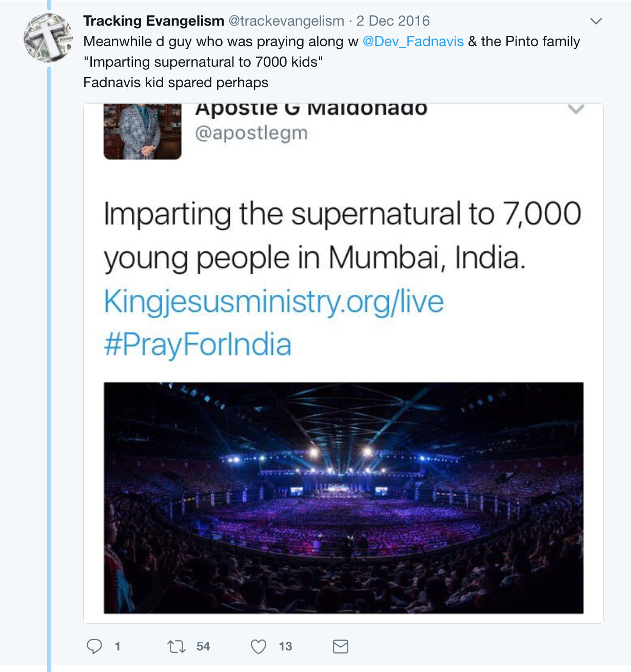Click the @apostlegm handle text
The height and width of the screenshot is (672, 631).
[251, 133]
